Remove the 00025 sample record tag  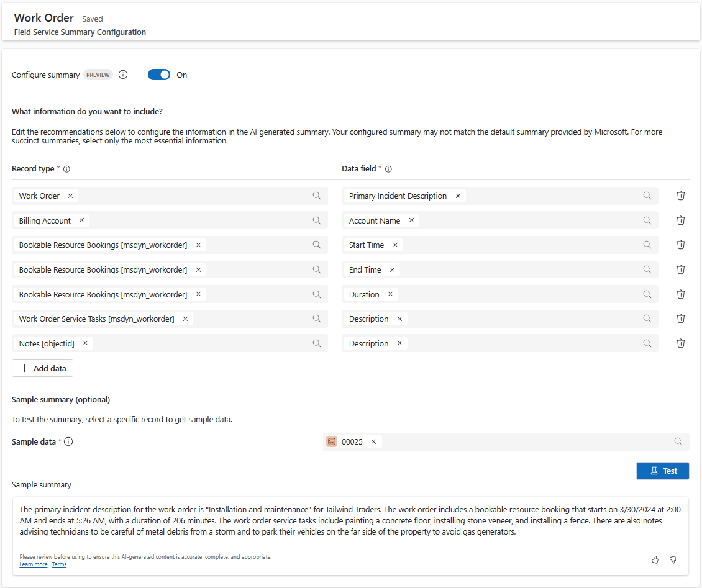373,441
